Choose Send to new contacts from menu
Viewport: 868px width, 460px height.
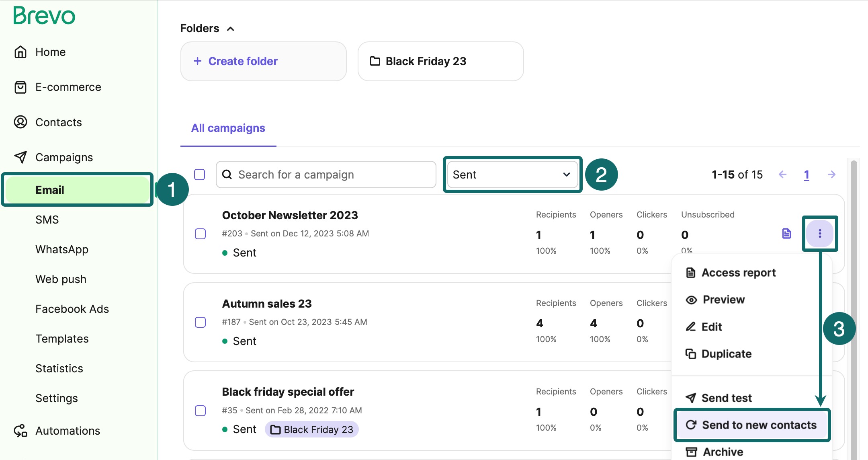click(751, 425)
